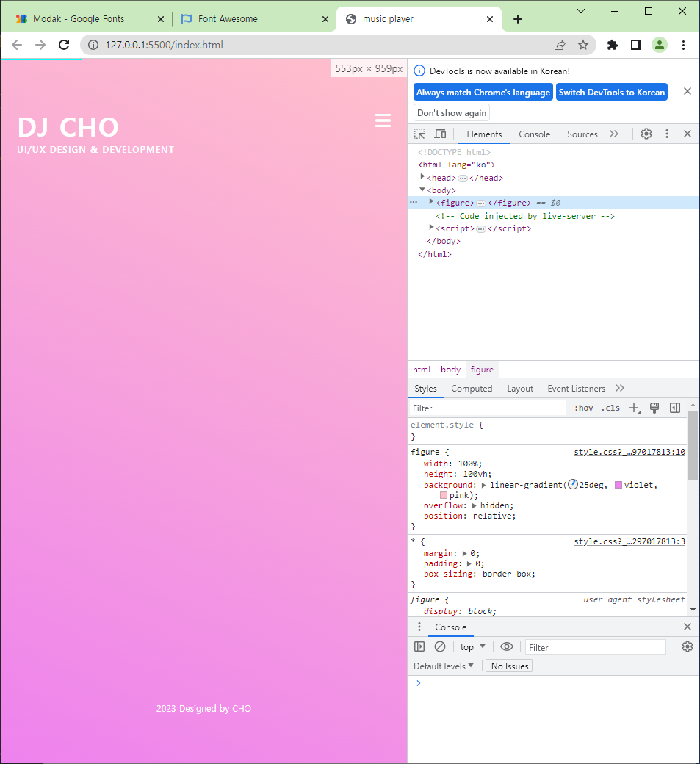
Task: Switch to the Console tab
Action: (x=534, y=134)
